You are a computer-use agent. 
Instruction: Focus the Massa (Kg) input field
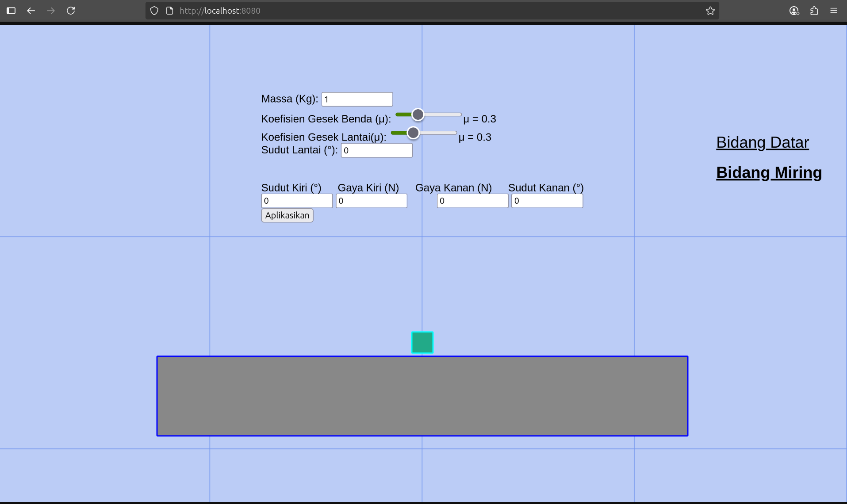click(x=357, y=99)
